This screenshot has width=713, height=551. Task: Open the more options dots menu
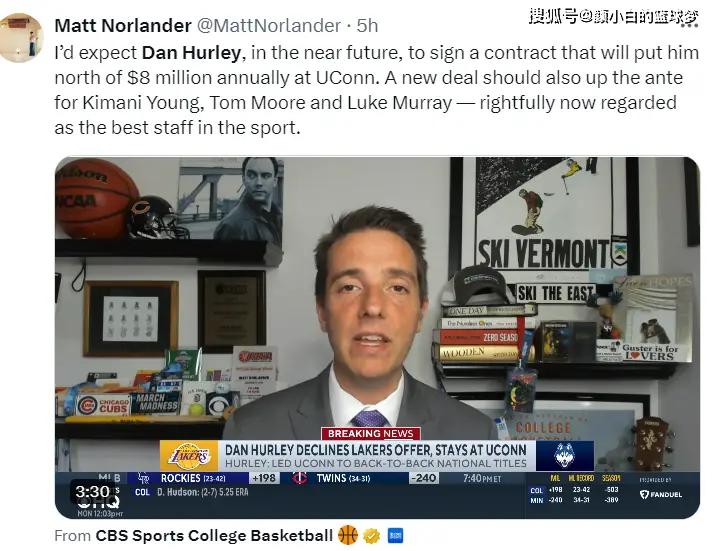689,25
